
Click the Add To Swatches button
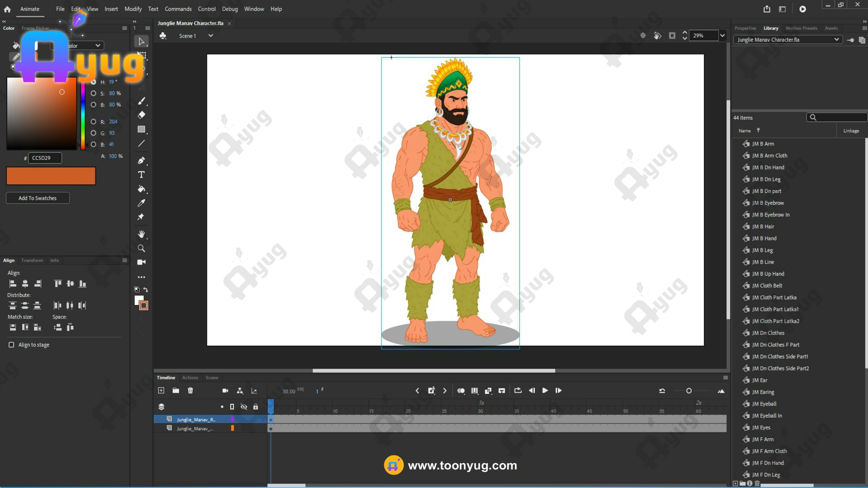38,198
